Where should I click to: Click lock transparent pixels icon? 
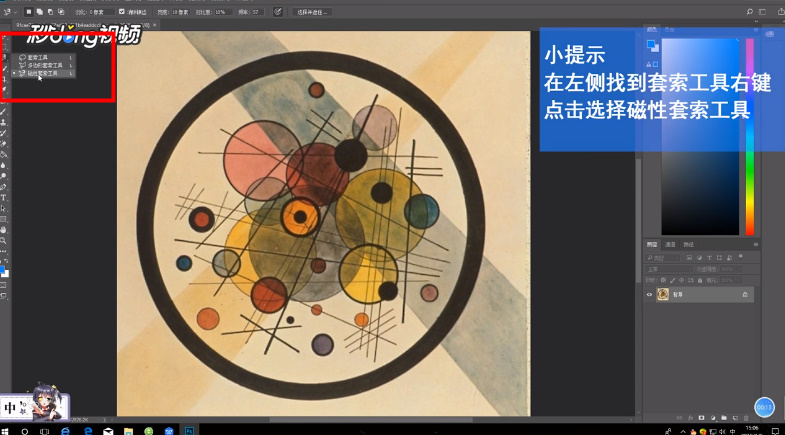click(663, 280)
